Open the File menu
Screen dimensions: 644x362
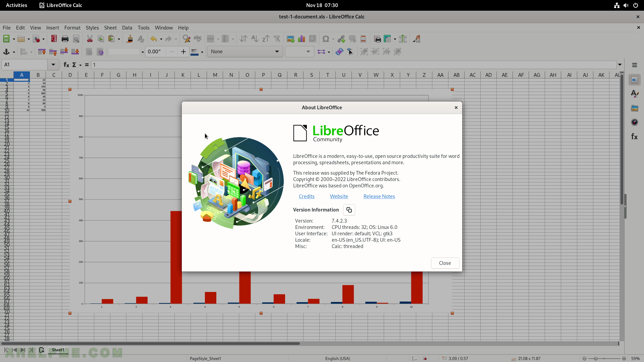pos(7,28)
